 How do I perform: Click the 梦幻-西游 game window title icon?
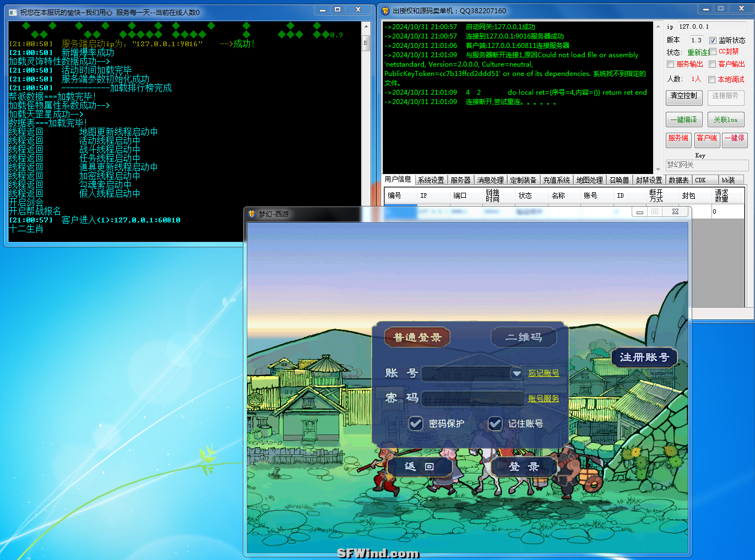click(252, 214)
